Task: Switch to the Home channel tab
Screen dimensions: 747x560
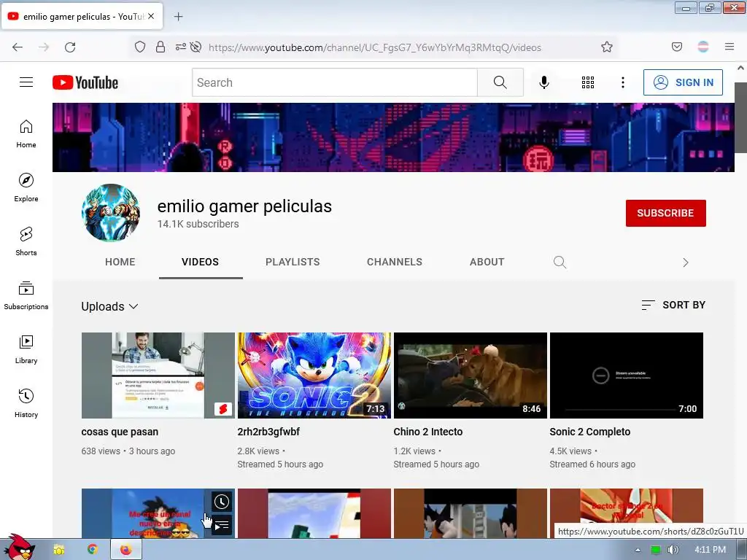Action: (120, 262)
